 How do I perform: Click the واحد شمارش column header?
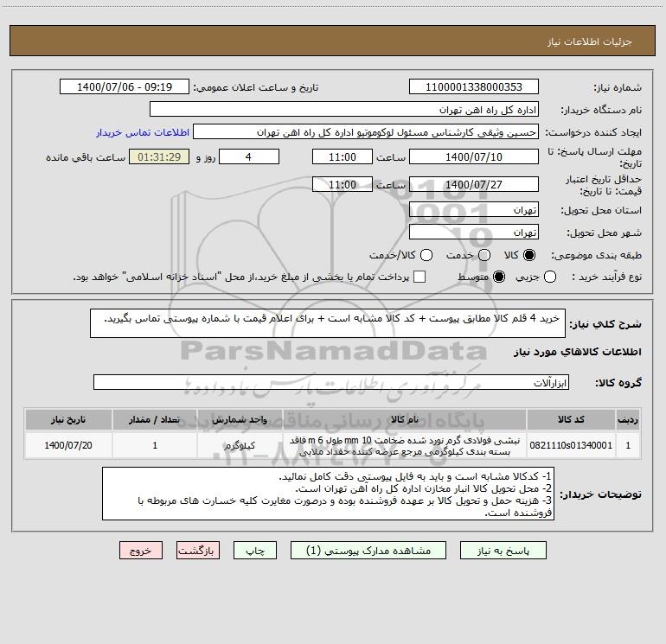(x=240, y=419)
